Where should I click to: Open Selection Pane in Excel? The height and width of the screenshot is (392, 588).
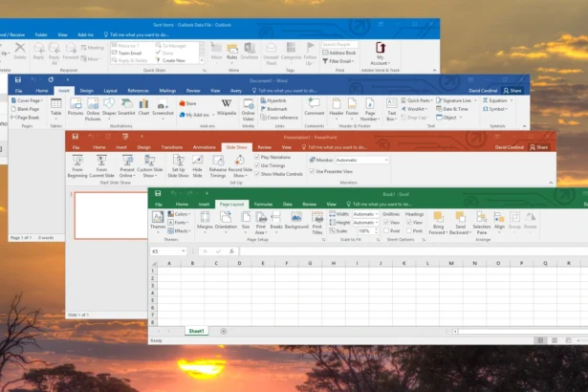(482, 223)
